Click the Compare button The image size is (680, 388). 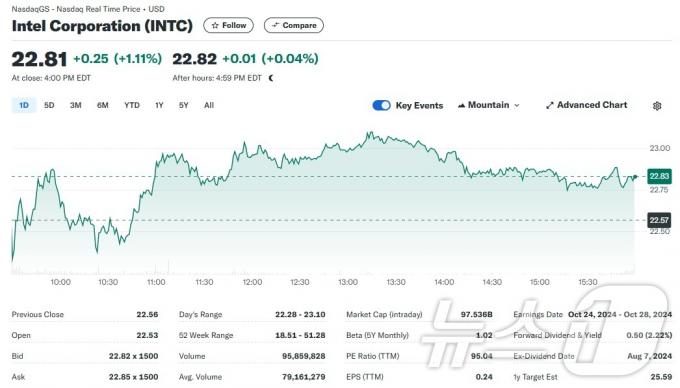[294, 26]
